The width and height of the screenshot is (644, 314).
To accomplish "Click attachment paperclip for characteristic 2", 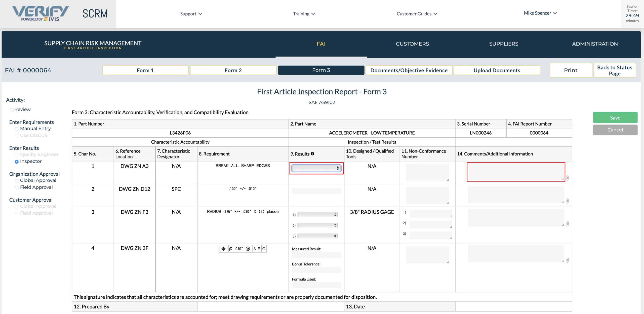I will pyautogui.click(x=568, y=201).
